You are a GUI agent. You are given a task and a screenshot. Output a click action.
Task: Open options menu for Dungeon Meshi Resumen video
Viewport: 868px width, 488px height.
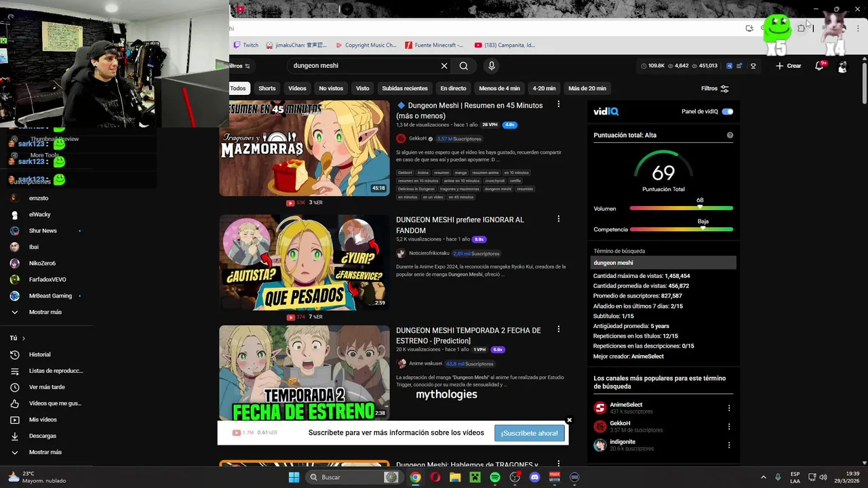click(x=558, y=104)
